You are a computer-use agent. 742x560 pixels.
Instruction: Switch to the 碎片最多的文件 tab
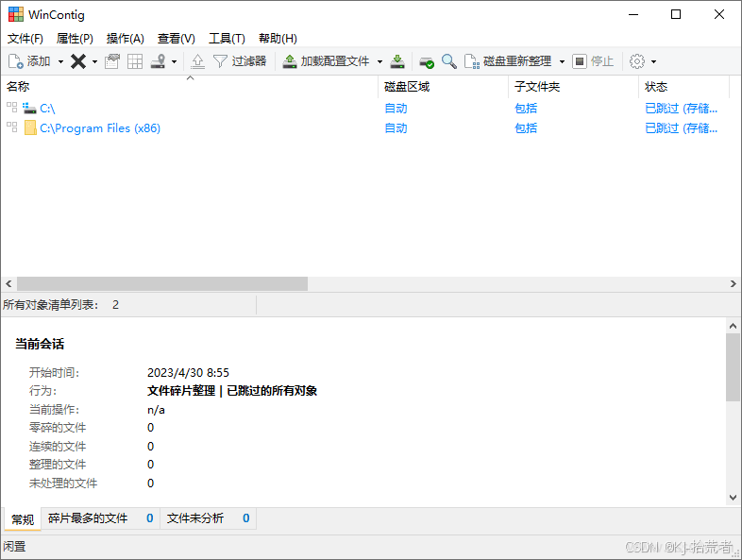click(x=100, y=518)
